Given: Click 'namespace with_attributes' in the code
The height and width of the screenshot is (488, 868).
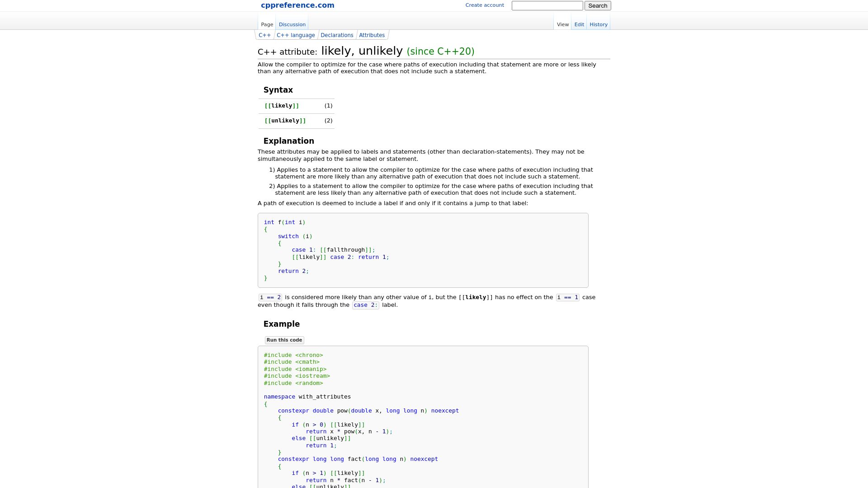Looking at the screenshot, I should click(x=307, y=397).
